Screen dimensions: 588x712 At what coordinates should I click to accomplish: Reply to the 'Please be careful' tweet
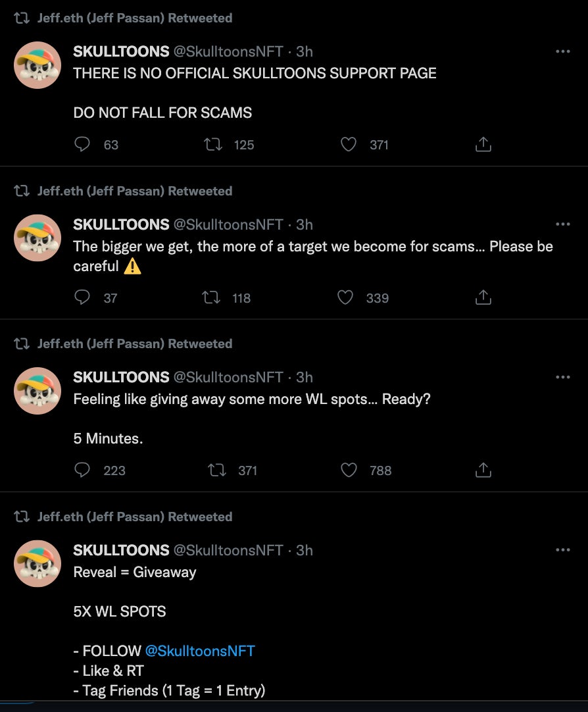click(x=82, y=298)
